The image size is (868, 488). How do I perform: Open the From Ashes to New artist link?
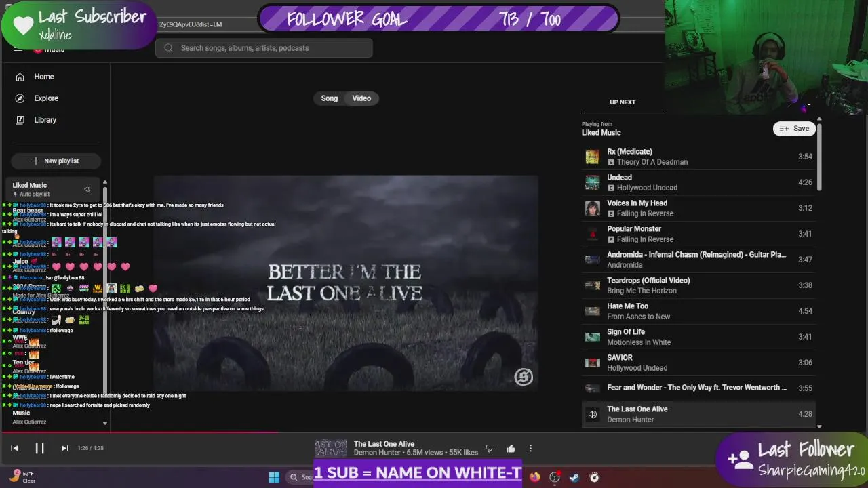pos(638,317)
